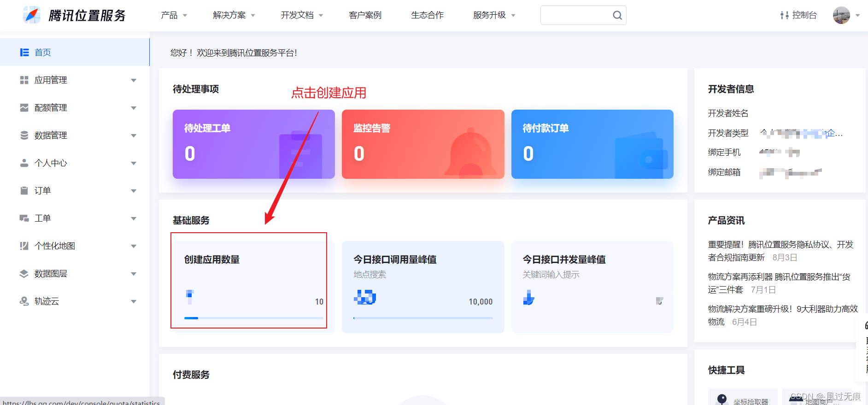Click the 开发者姓名 label
Screen dimensions: 868x405
[728, 113]
